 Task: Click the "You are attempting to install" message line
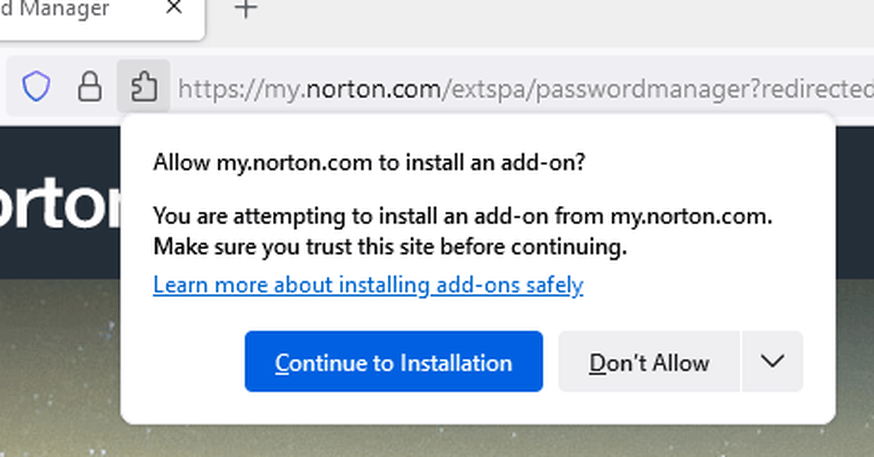[463, 215]
